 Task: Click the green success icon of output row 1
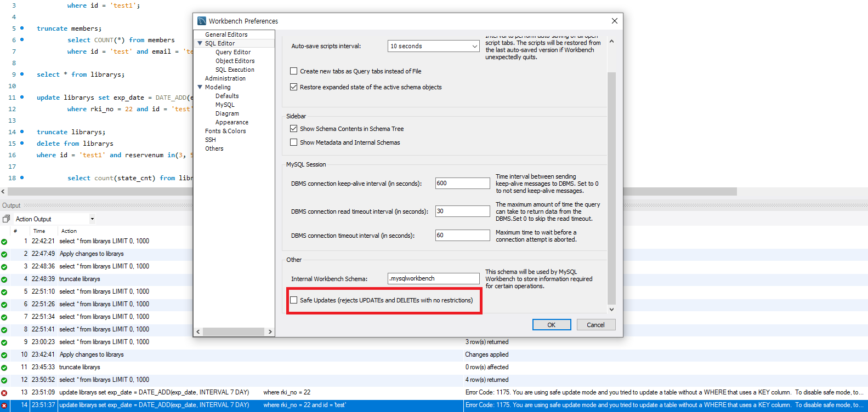[x=4, y=242]
